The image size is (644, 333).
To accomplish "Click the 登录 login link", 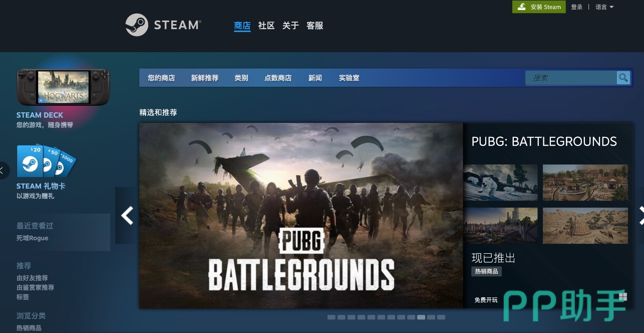I will (x=577, y=7).
